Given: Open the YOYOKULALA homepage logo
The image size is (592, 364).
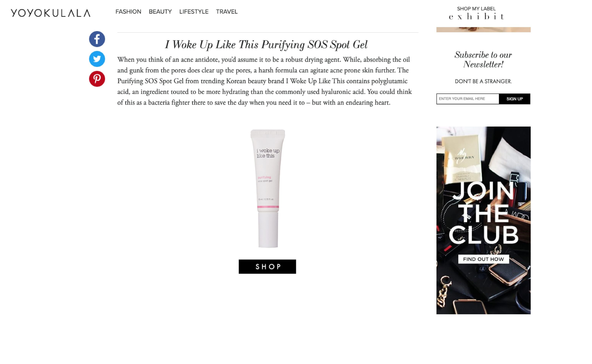Looking at the screenshot, I should pos(51,13).
